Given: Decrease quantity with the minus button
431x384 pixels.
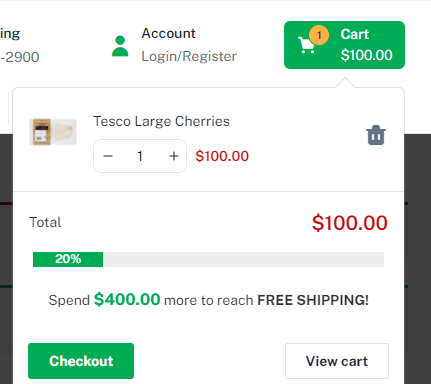Looking at the screenshot, I should 108,156.
